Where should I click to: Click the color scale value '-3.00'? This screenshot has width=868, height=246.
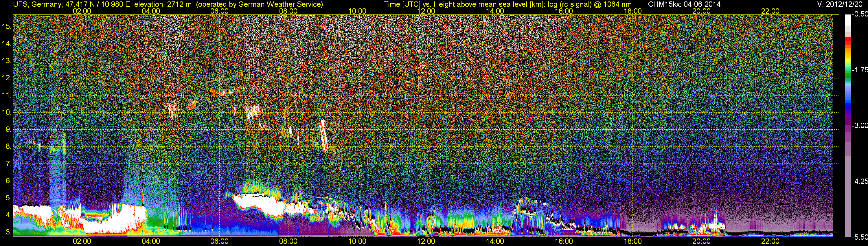(x=860, y=125)
